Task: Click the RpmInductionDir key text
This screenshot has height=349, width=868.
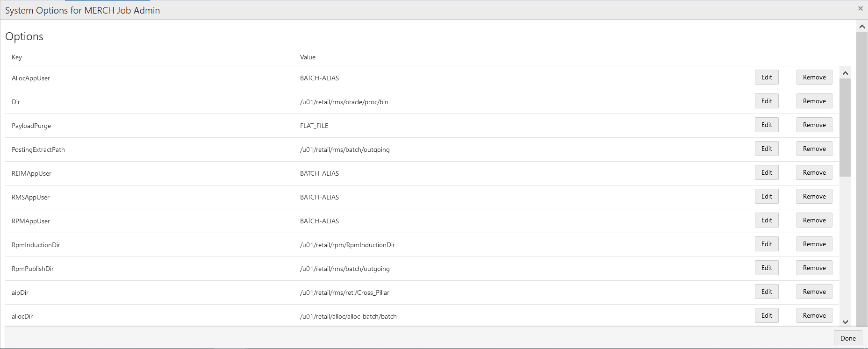Action: [36, 245]
